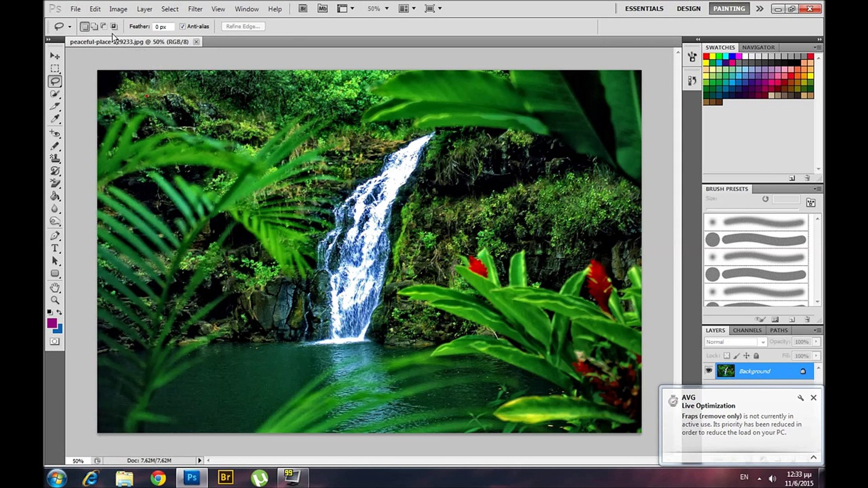Open the History collapsed panel icon
The width and height of the screenshot is (868, 488).
pyautogui.click(x=692, y=81)
